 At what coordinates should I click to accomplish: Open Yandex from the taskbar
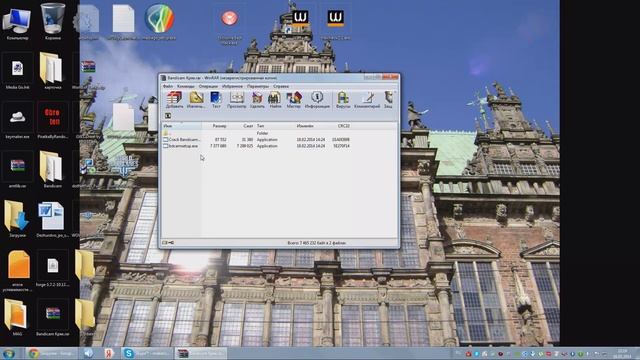click(x=109, y=353)
